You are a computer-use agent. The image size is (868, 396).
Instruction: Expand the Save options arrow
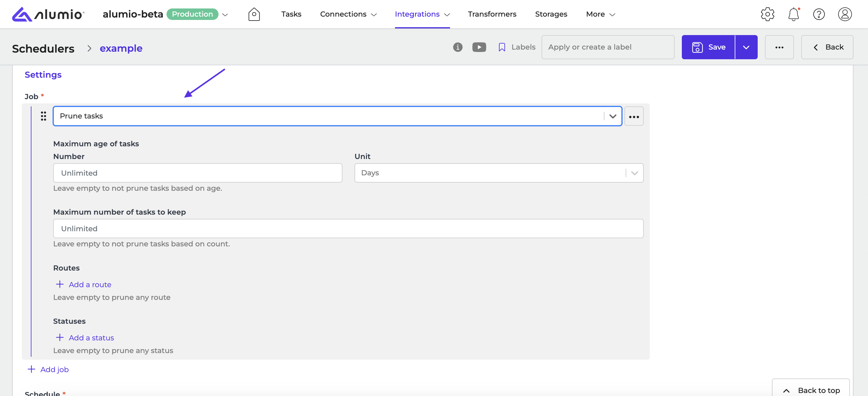(746, 47)
